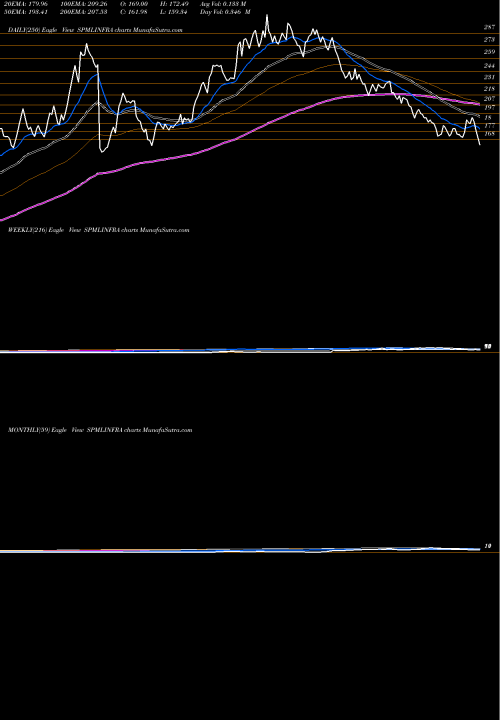Image resolution: width=500 pixels, height=720 pixels.
Task: Click the 165 price axis label
Action: [x=489, y=134]
